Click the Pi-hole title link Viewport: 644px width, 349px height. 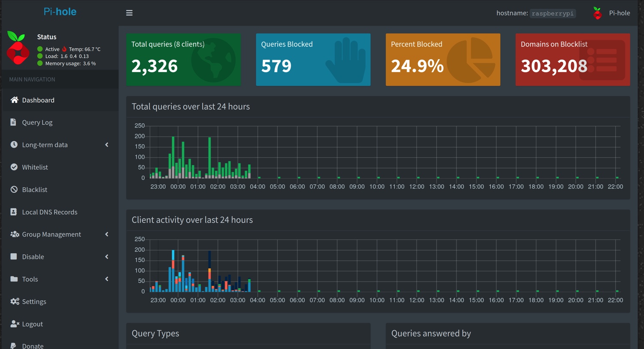60,12
